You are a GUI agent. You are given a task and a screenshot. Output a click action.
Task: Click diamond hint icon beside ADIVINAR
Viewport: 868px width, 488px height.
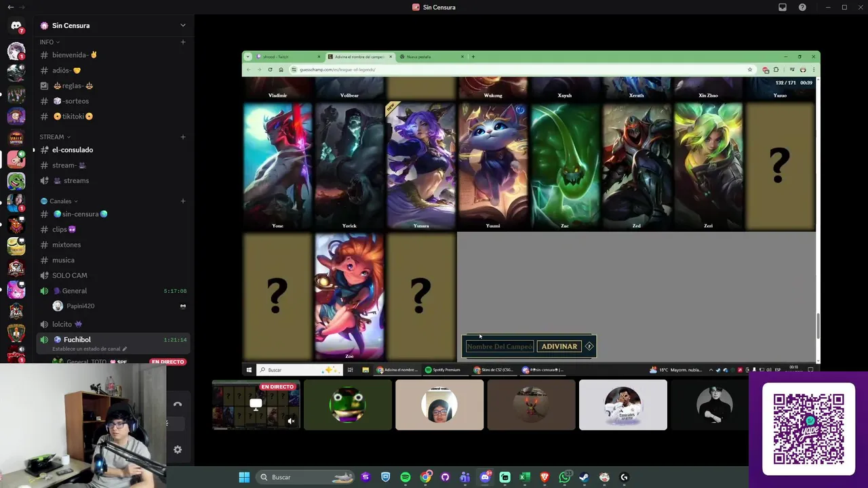(x=589, y=346)
